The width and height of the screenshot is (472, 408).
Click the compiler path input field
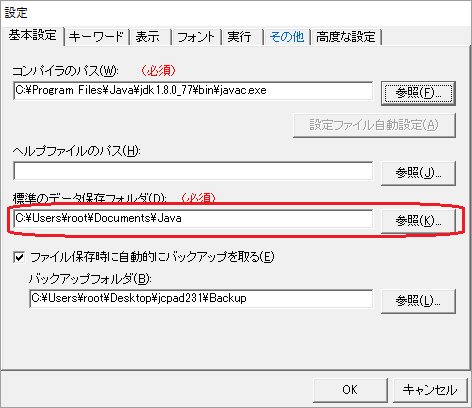(193, 90)
